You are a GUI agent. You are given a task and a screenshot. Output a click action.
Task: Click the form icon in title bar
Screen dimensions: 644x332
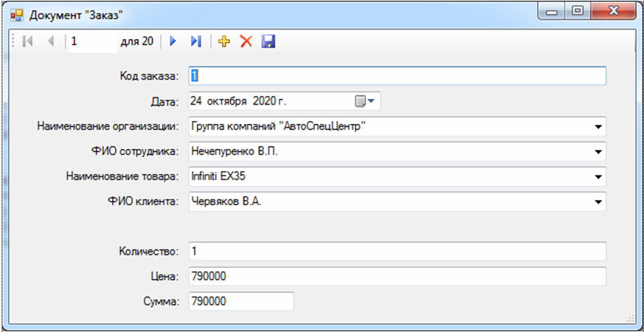click(16, 13)
